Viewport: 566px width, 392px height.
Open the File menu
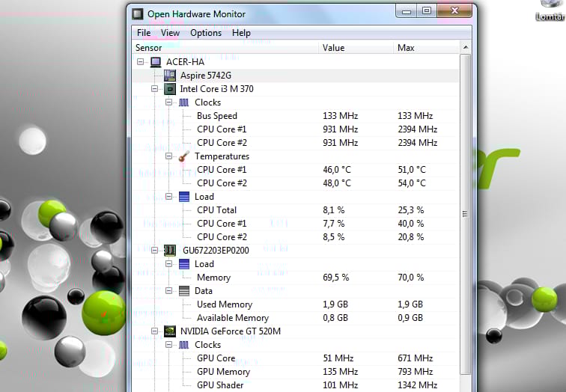click(144, 33)
